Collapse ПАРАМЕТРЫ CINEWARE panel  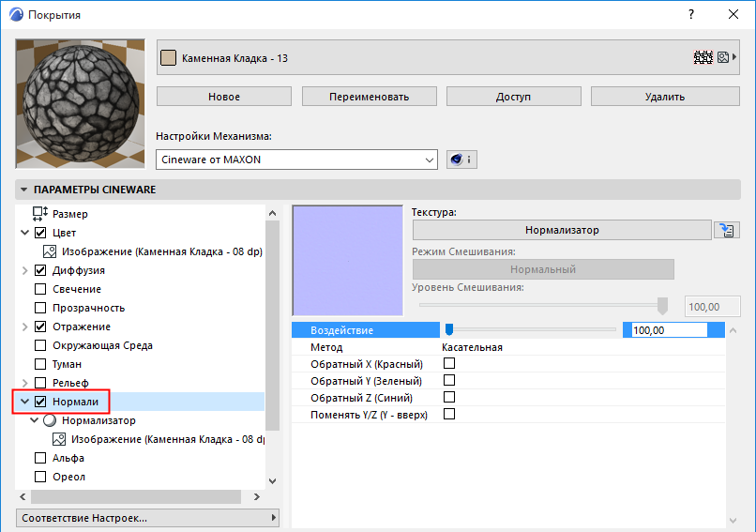click(x=24, y=190)
